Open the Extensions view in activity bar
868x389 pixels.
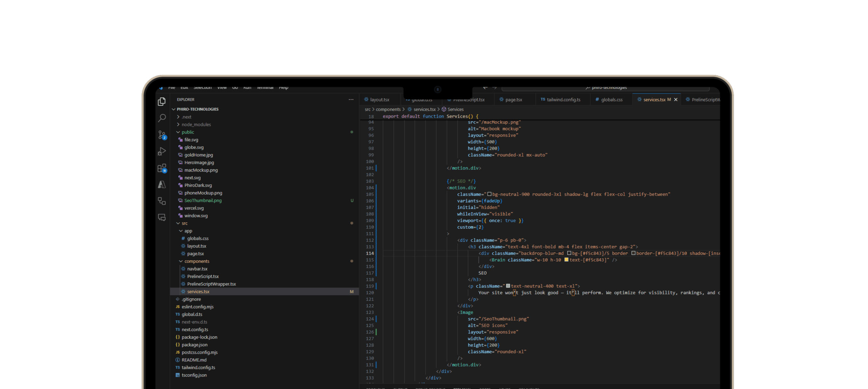pos(162,168)
